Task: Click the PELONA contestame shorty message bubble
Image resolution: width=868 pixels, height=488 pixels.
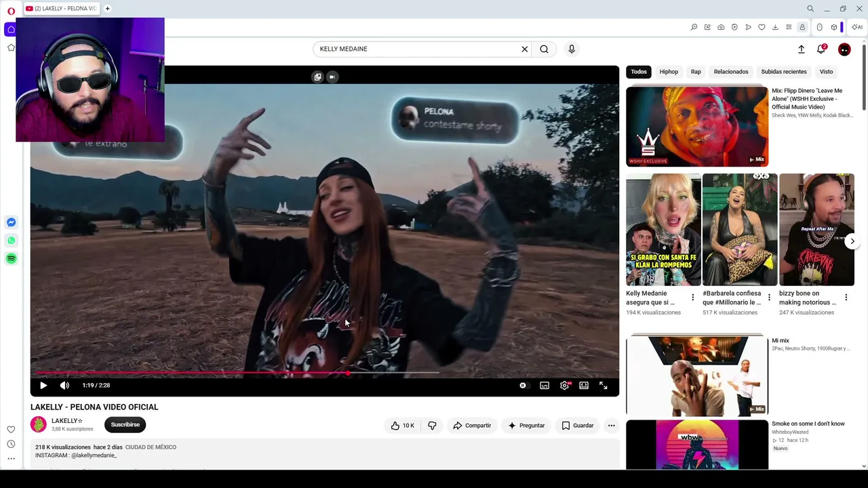Action: pos(455,119)
